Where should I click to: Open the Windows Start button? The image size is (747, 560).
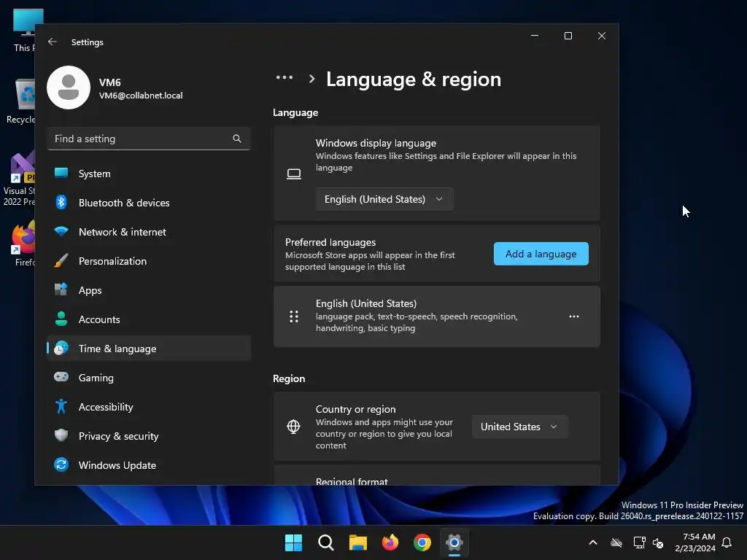click(293, 542)
